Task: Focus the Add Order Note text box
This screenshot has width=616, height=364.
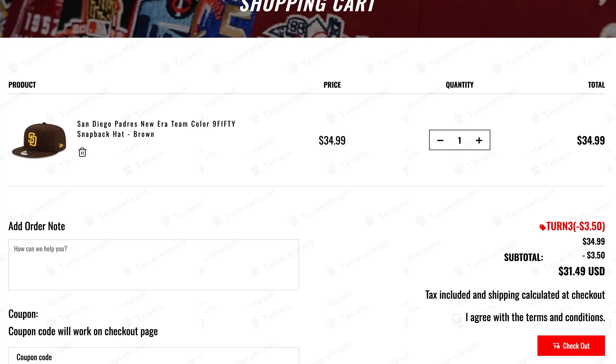Action: 153,265
